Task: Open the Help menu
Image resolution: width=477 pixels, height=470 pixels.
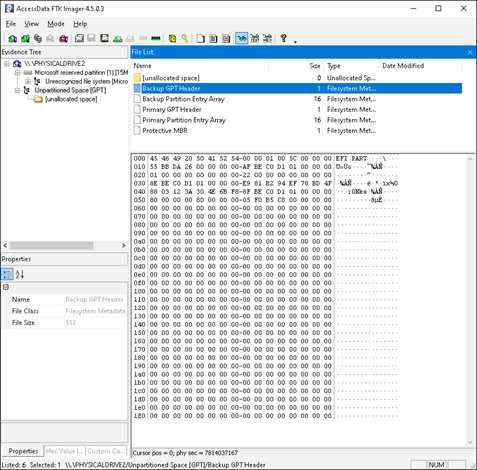Action: [80, 24]
